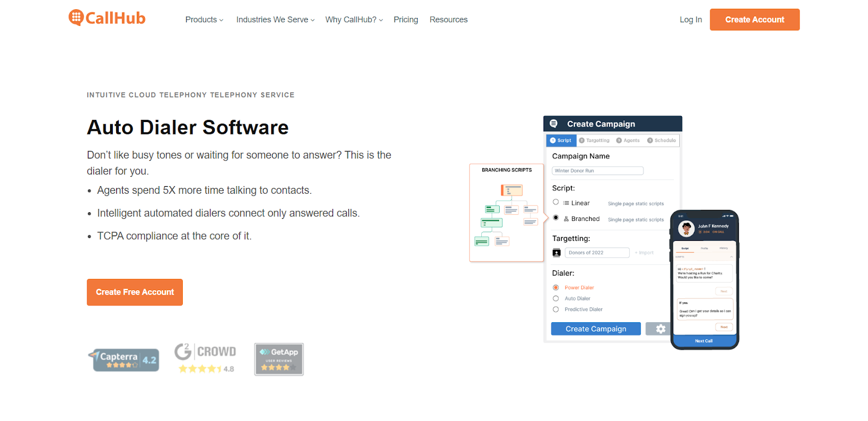
Task: Click the blue Create Campaign button
Action: [596, 329]
